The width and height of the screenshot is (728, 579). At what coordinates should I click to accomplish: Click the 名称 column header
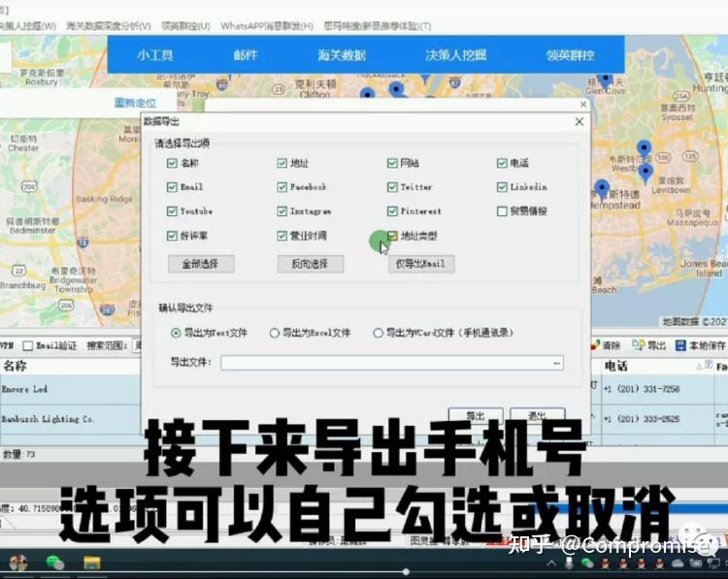pyautogui.click(x=70, y=366)
